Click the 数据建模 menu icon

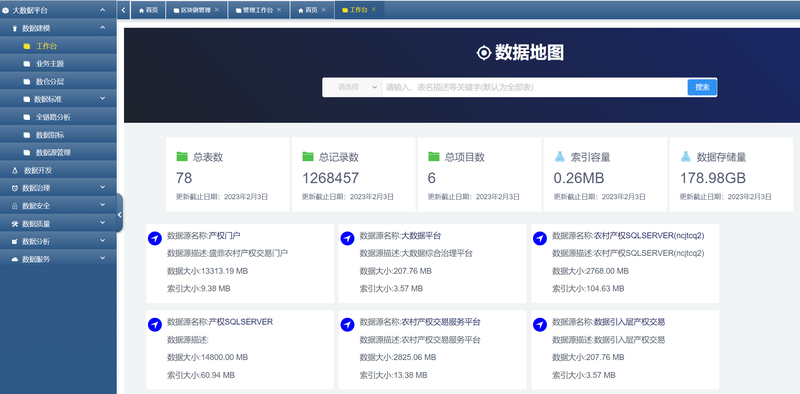15,29
